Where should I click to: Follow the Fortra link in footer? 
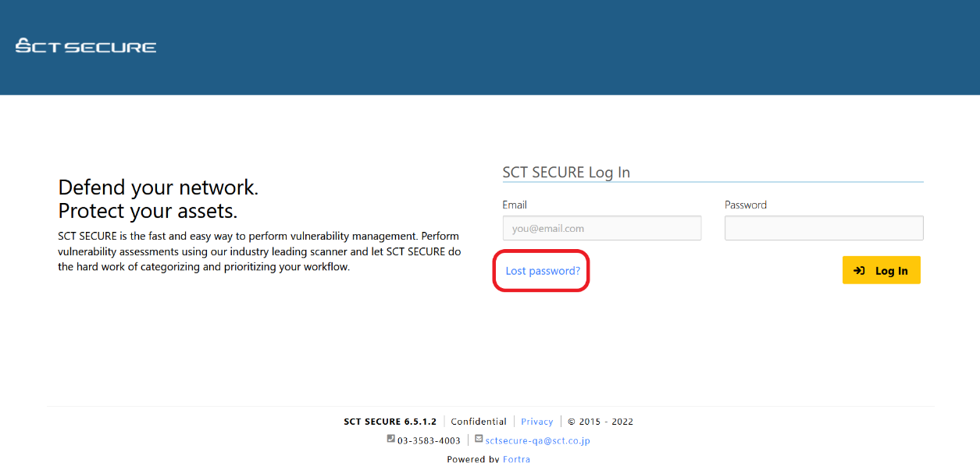point(516,458)
